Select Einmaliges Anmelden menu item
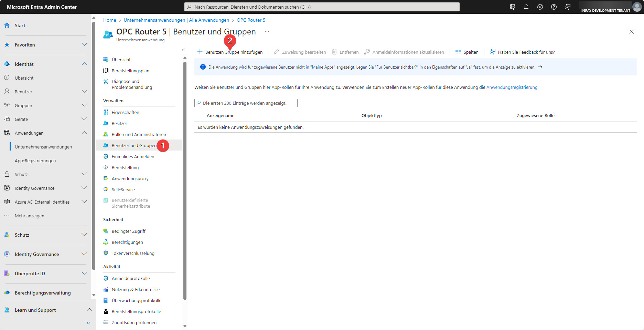Image resolution: width=644 pixels, height=330 pixels. click(133, 157)
